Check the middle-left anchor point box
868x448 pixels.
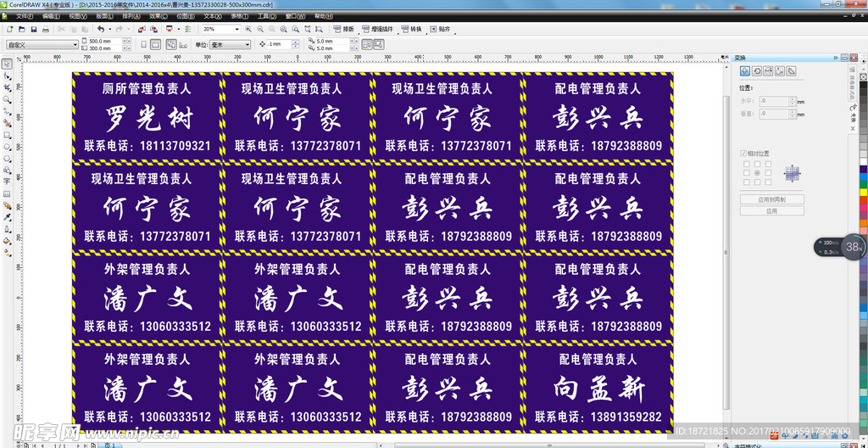[746, 173]
